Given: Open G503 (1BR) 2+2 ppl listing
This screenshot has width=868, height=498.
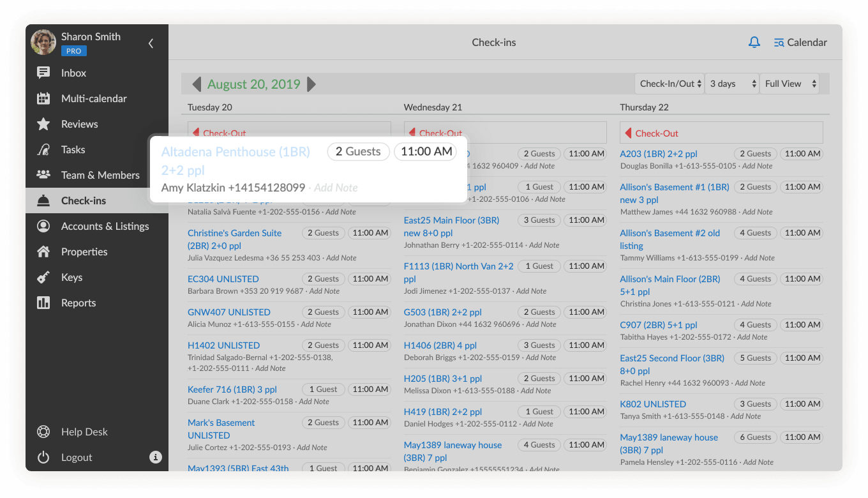Looking at the screenshot, I should (443, 312).
